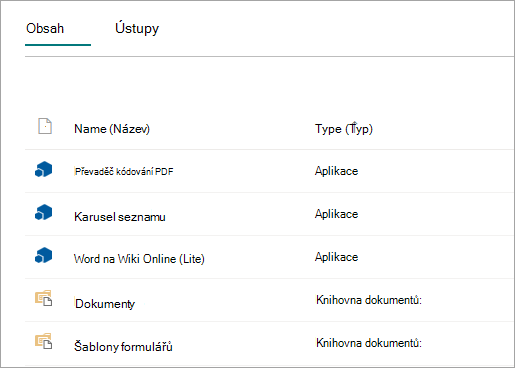Select Knihovna dokumentů type in Dokumenty row
This screenshot has height=368, width=515.
[369, 300]
